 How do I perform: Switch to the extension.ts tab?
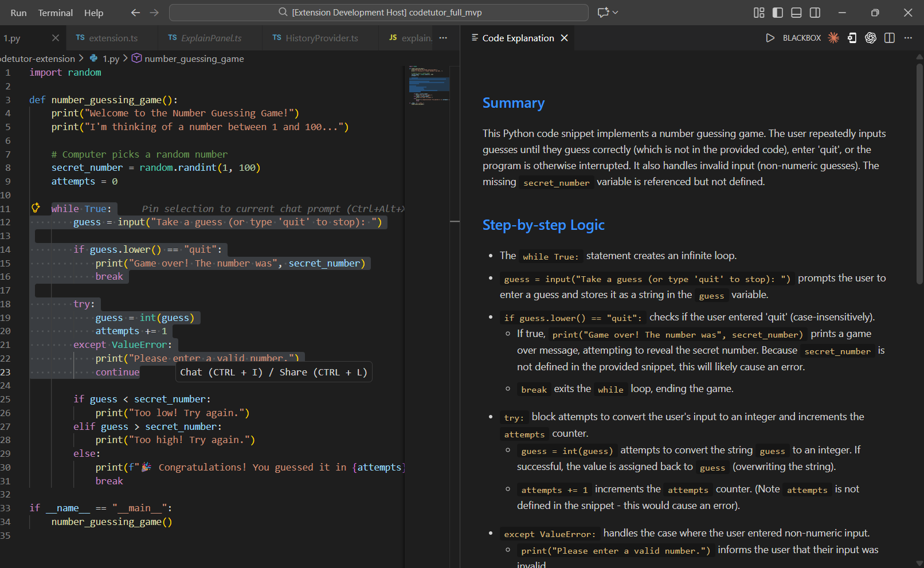[112, 38]
